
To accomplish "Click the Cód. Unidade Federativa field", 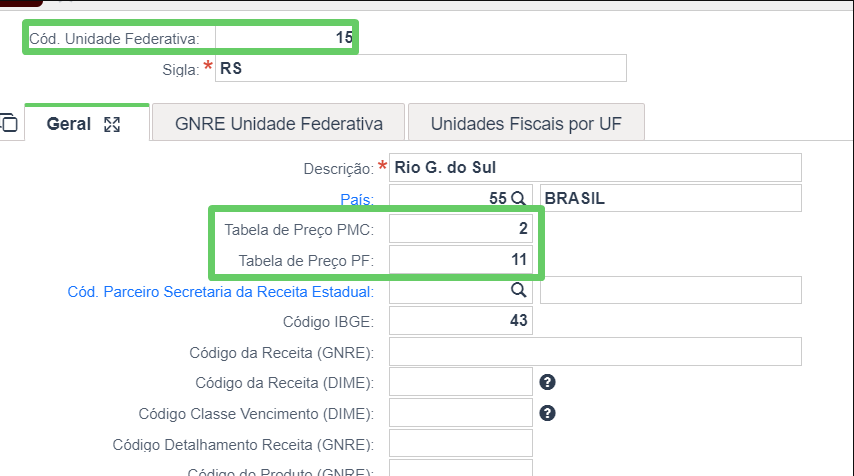I will tap(284, 38).
